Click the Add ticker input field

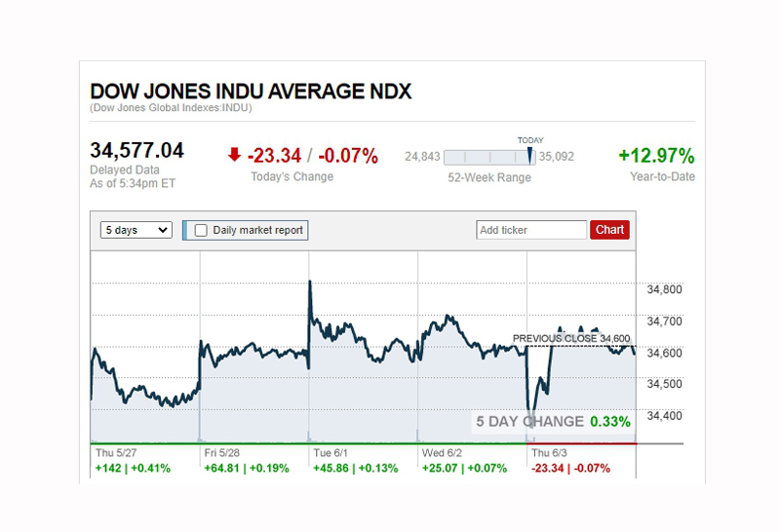coord(531,230)
